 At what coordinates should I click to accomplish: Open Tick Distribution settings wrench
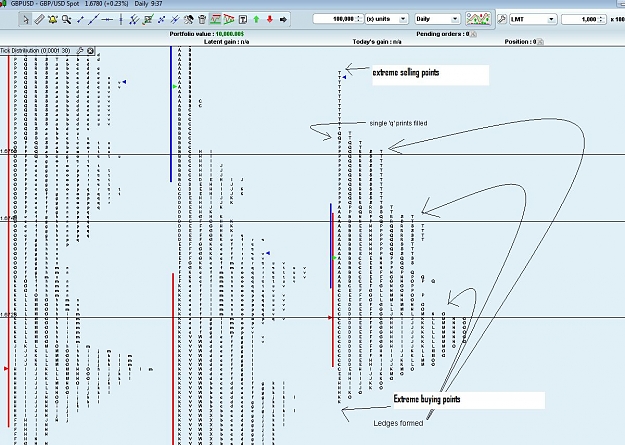tap(80, 51)
